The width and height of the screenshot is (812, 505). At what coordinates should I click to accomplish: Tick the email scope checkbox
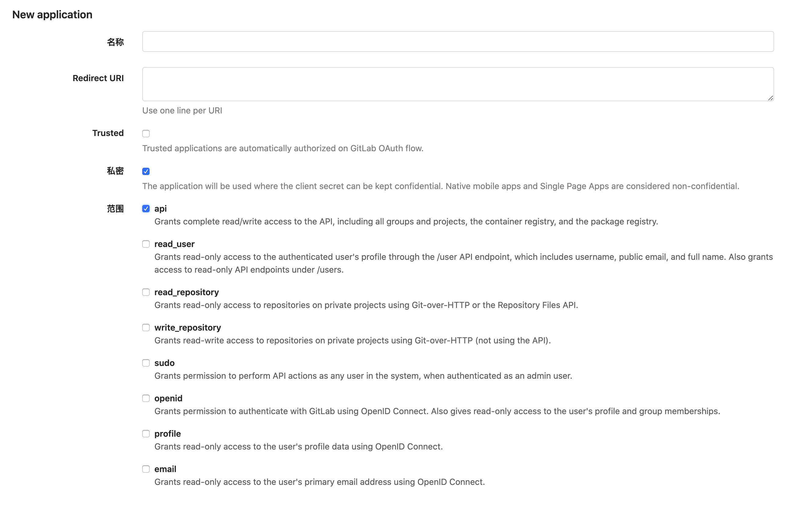click(146, 469)
